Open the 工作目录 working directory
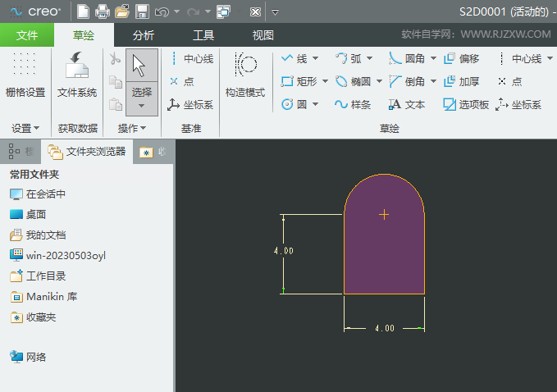 pos(38,276)
